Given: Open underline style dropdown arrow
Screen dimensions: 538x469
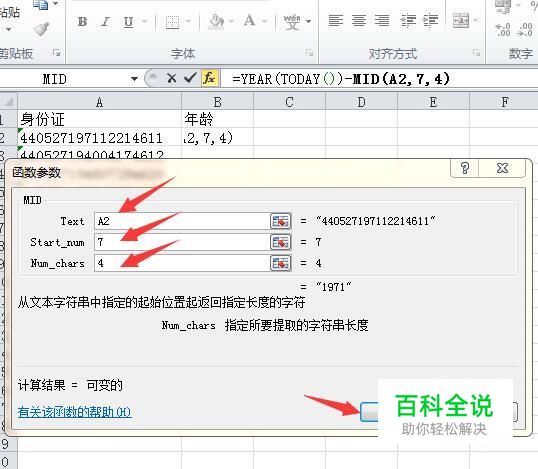Looking at the screenshot, I should click(x=144, y=22).
